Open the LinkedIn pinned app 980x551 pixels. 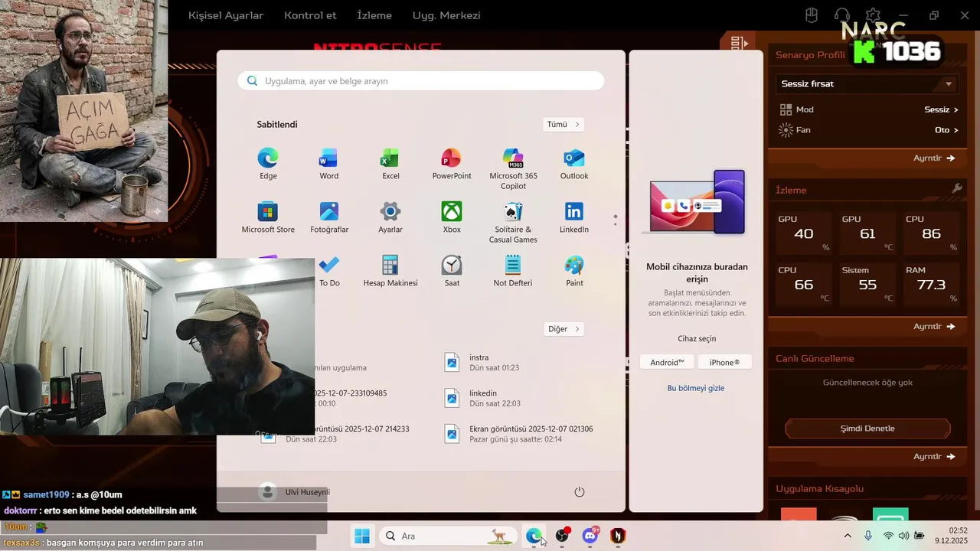point(574,217)
